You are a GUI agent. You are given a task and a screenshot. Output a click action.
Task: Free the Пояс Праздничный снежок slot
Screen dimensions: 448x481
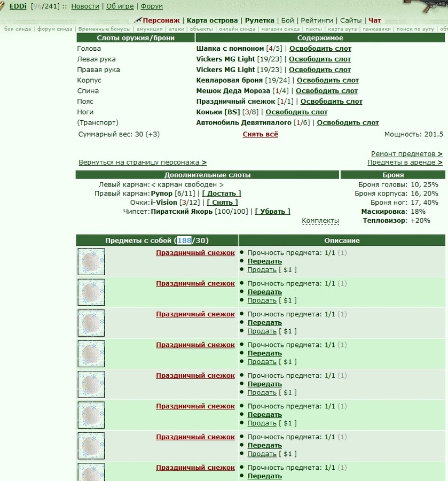tap(331, 102)
